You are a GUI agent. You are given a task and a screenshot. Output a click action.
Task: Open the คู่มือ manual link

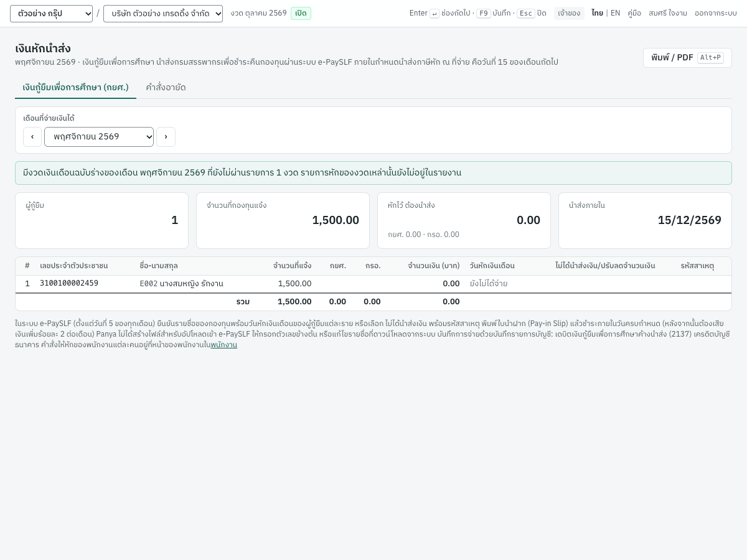point(634,13)
